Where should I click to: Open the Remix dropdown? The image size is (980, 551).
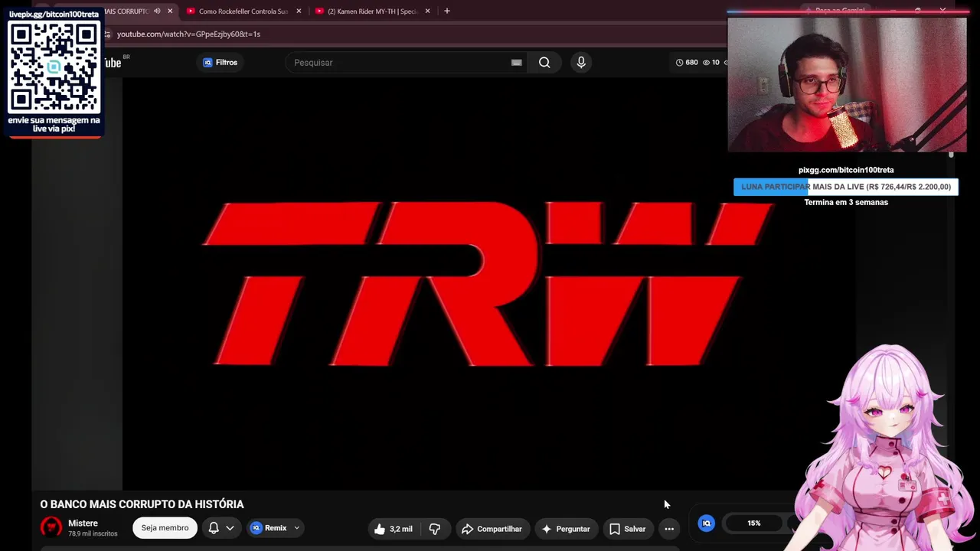(275, 528)
